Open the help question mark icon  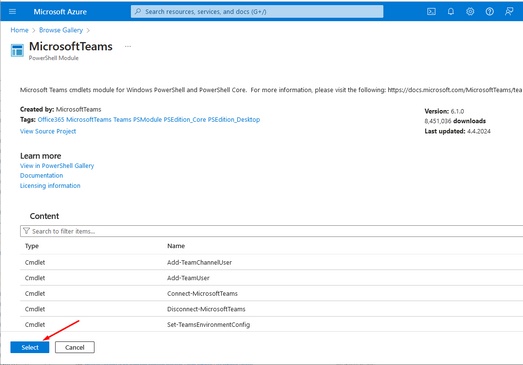point(489,12)
